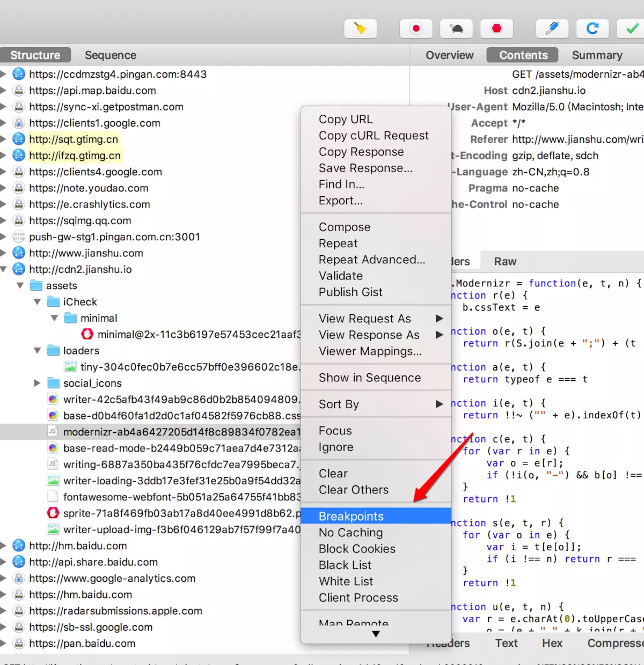Select Copy Response in context menu

click(x=376, y=152)
